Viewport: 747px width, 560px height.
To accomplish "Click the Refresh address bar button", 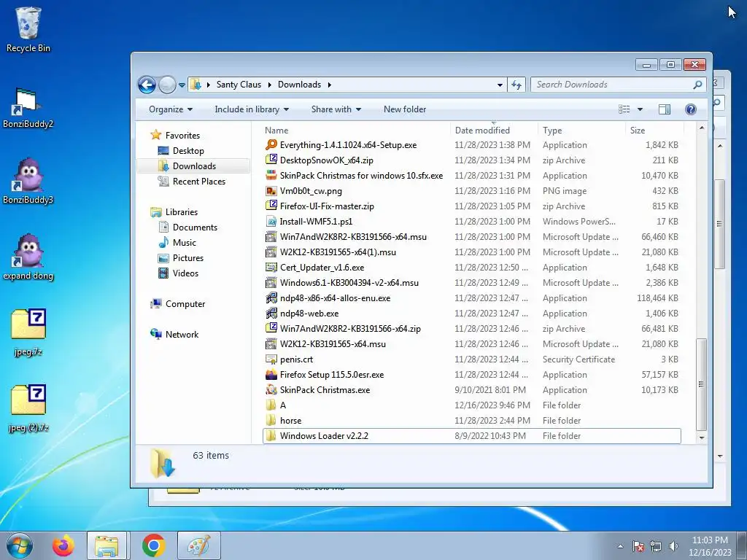I will coord(516,85).
